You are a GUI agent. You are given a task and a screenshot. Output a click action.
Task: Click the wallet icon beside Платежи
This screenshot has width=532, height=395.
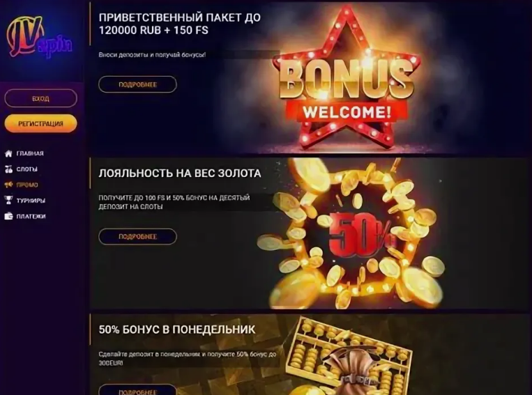pos(8,217)
